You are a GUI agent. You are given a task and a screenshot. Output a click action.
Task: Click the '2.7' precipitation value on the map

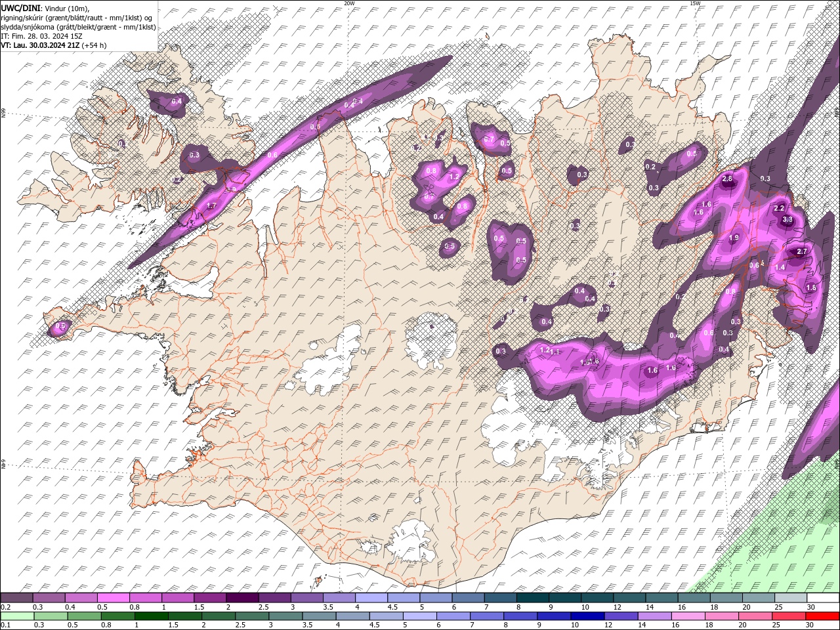(x=801, y=252)
